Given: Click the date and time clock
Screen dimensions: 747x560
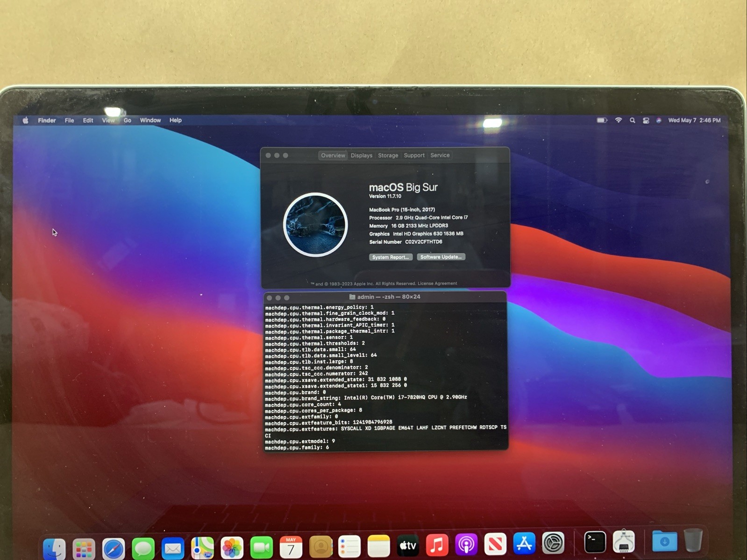Looking at the screenshot, I should click(694, 121).
